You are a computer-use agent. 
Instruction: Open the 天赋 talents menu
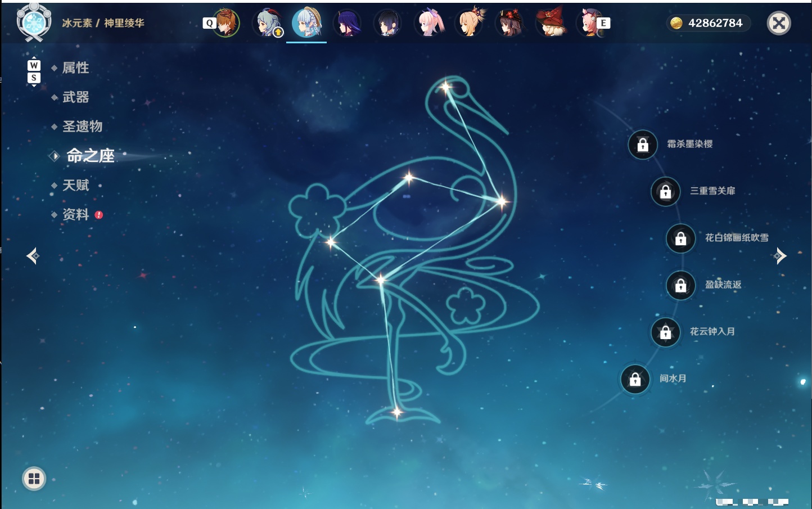point(76,185)
